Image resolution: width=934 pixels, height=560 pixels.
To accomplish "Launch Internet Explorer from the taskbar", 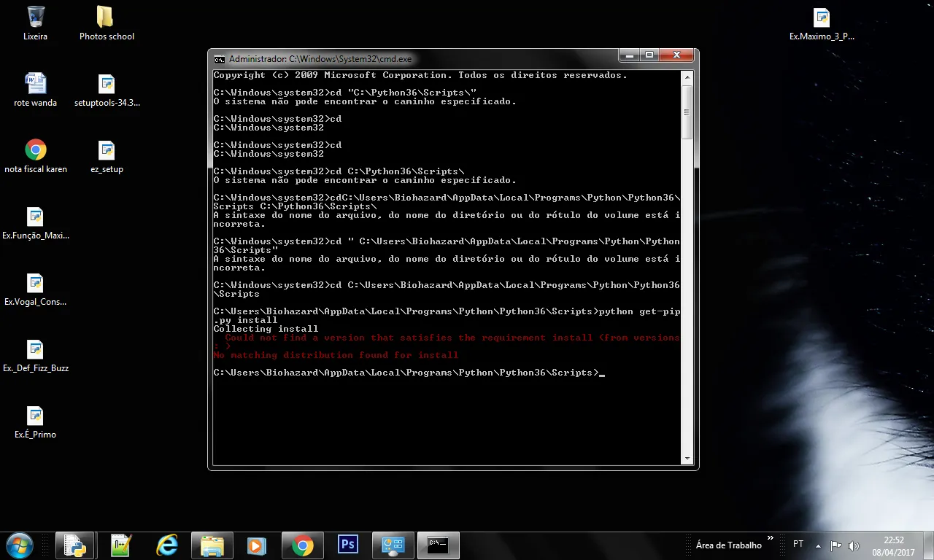I will tap(167, 545).
